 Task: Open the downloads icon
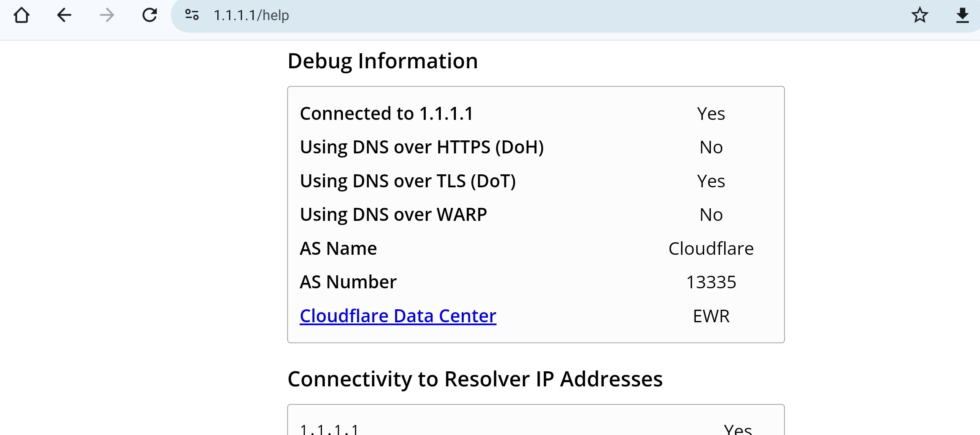coord(962,16)
